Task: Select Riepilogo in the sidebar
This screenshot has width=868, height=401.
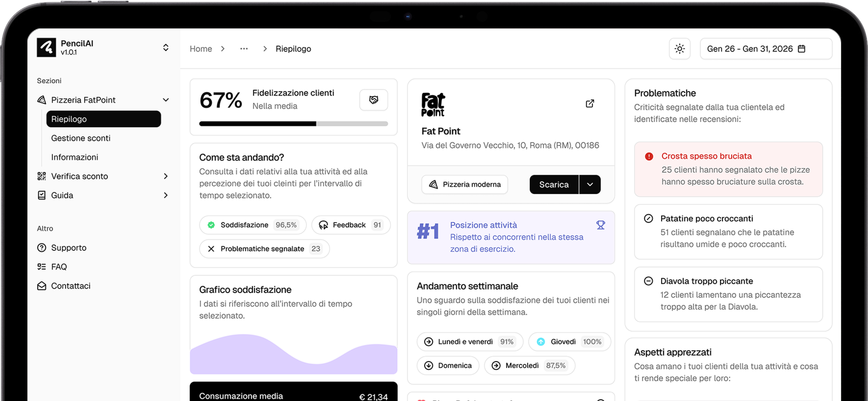Action: pos(103,119)
